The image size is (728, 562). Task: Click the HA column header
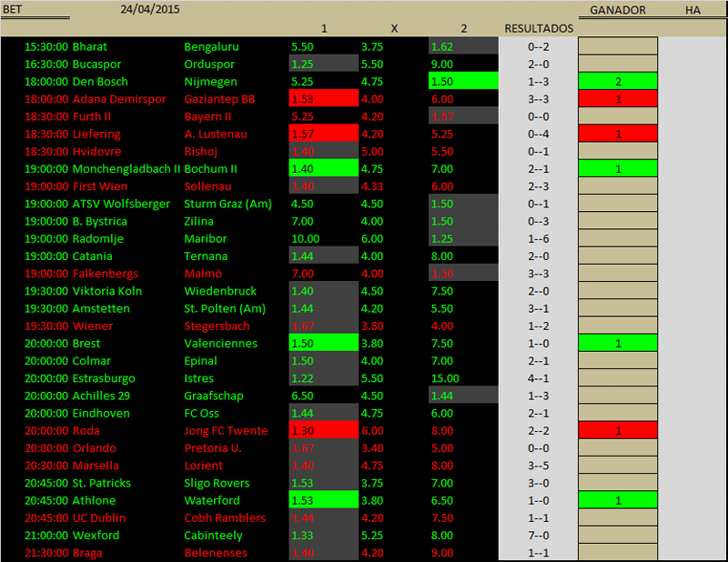(x=693, y=10)
